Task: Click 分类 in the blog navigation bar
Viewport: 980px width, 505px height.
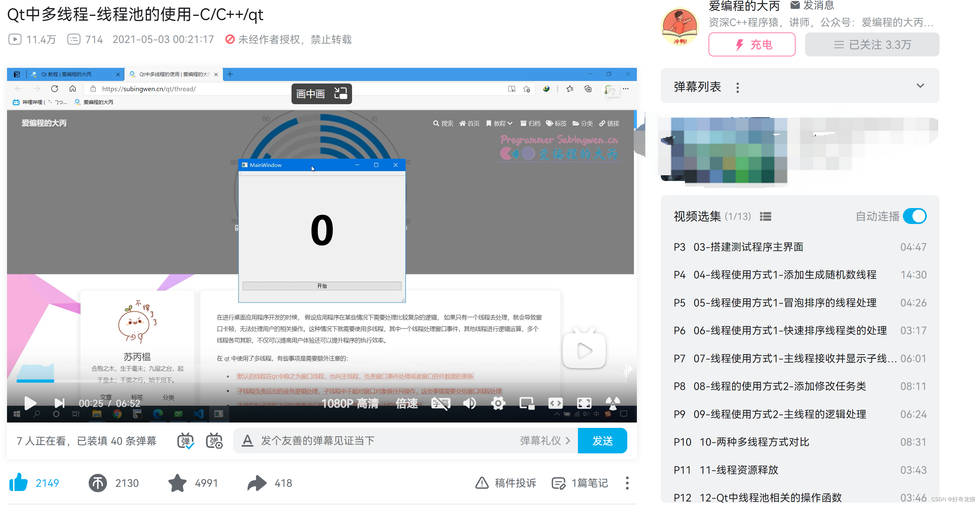Action: pos(583,123)
